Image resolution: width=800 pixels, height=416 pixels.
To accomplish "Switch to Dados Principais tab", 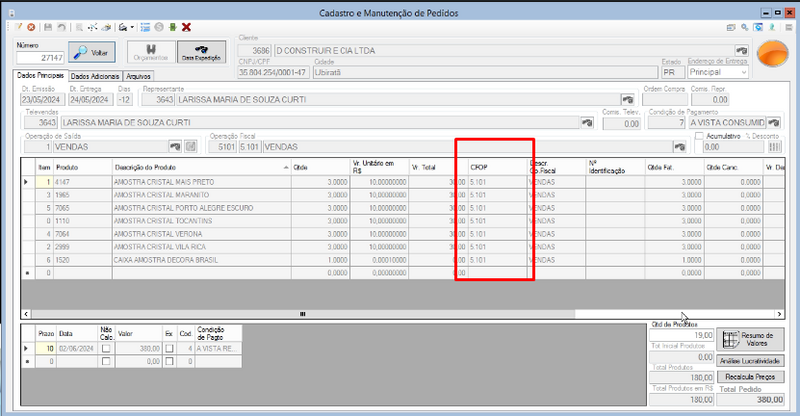I will point(40,76).
